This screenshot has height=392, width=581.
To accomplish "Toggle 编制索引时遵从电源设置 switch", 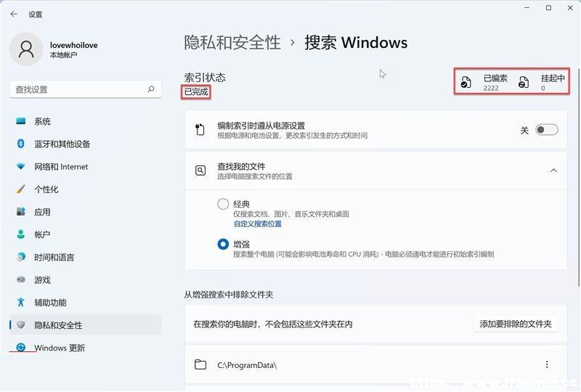I will (x=547, y=130).
